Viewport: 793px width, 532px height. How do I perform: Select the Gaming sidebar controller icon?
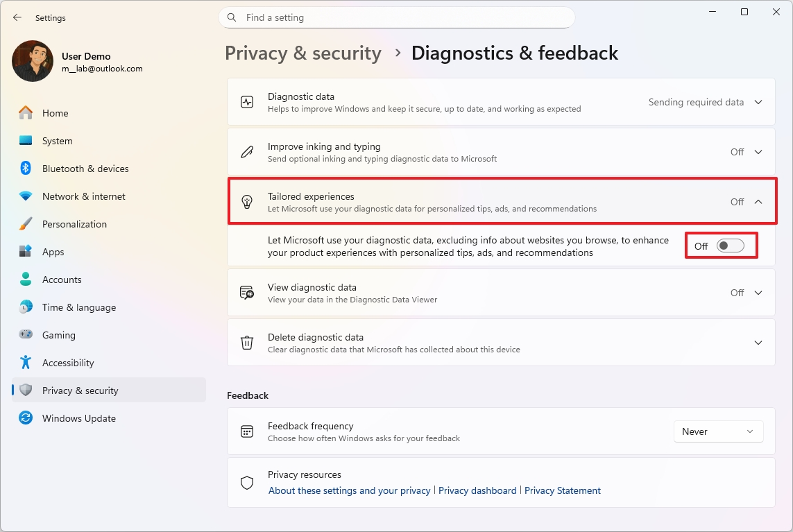[25, 334]
